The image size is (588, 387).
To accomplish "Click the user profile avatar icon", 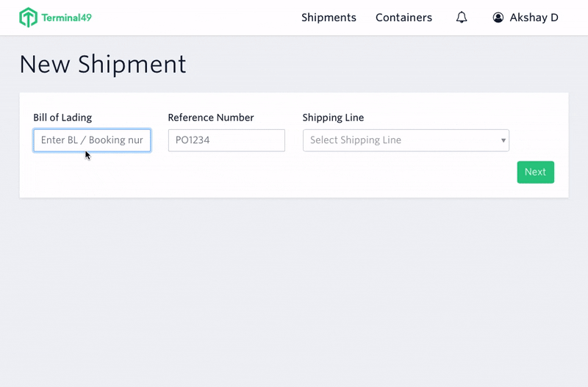I will tap(498, 18).
